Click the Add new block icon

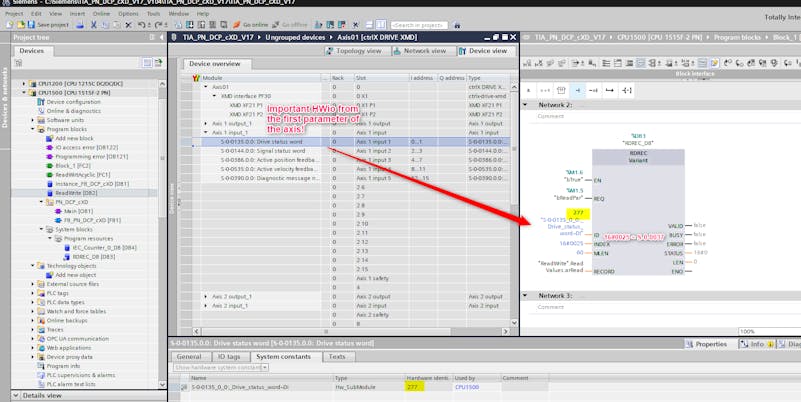pos(49,138)
